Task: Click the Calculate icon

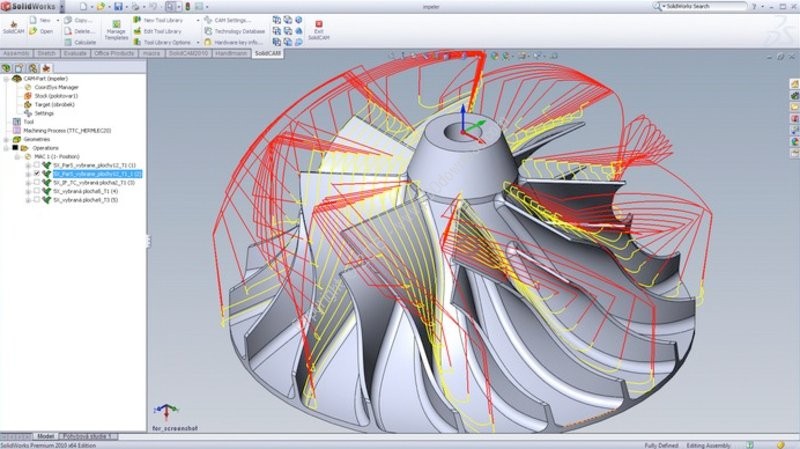Action: (x=79, y=42)
